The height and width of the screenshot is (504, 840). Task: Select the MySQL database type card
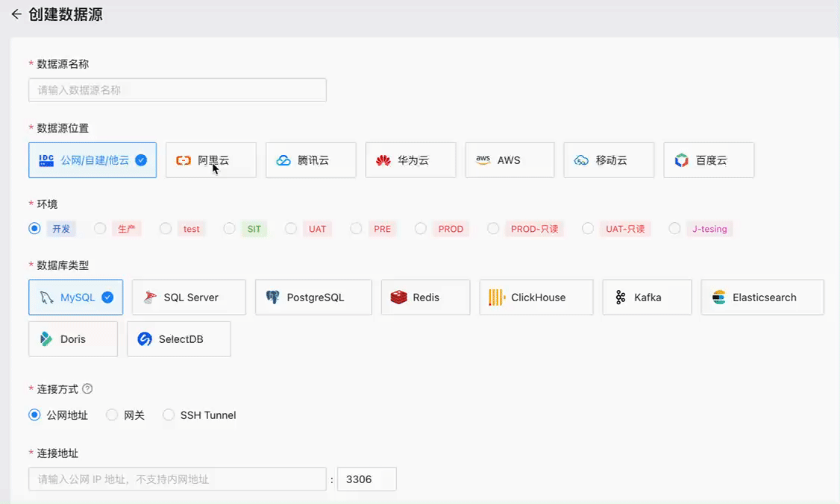pyautogui.click(x=75, y=297)
